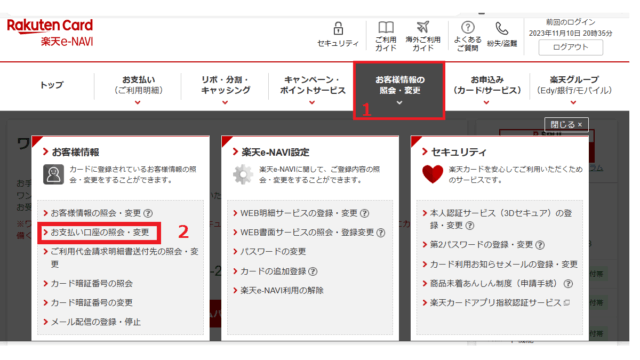Expand chevron under 楽天グループ
640x360 pixels.
(573, 102)
